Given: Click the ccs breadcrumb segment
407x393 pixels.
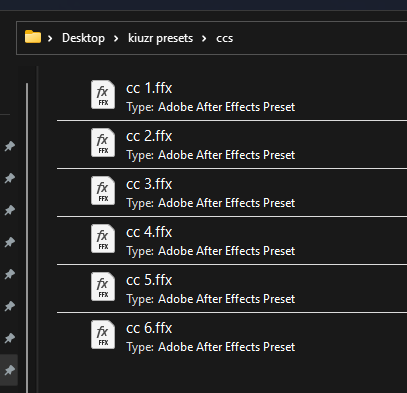Looking at the screenshot, I should (224, 38).
